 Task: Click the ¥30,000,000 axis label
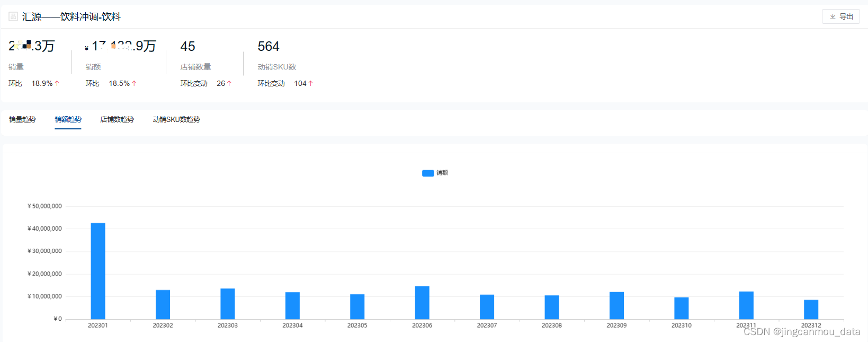44,251
